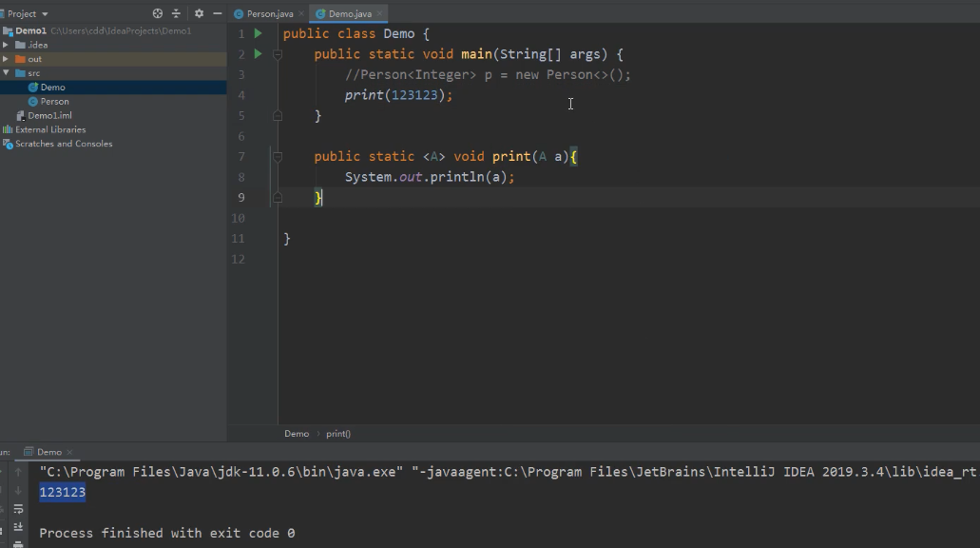Fold main method at line 2
This screenshot has width=980, height=548.
[278, 54]
